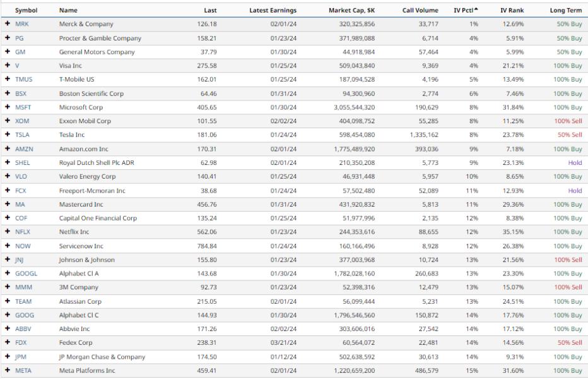Click the 100% Sell rating for XOM
This screenshot has height=379, width=588.
pyautogui.click(x=568, y=121)
